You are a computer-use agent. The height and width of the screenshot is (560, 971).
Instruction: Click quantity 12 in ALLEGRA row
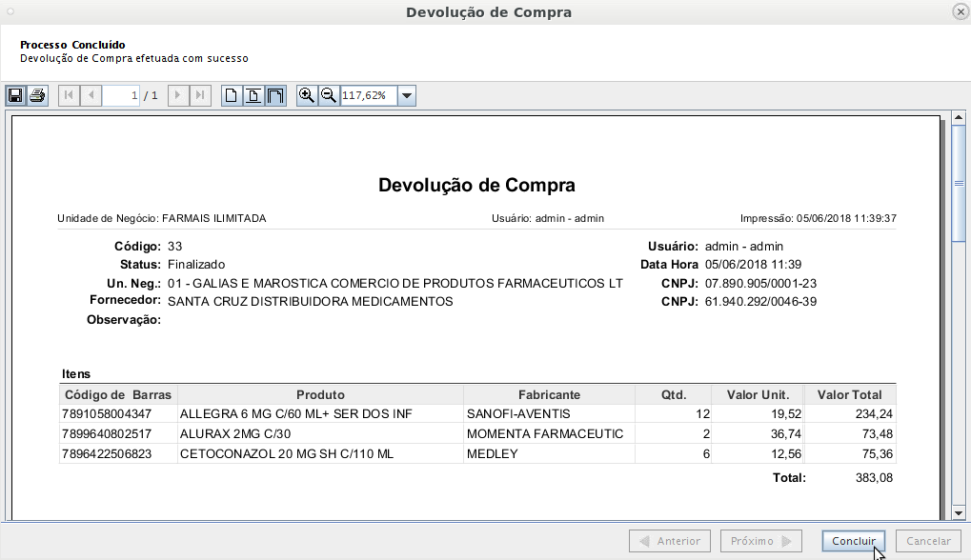702,414
